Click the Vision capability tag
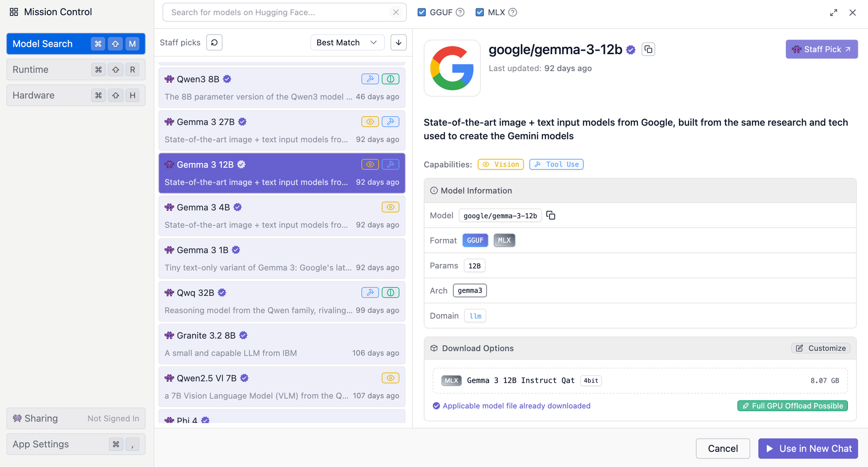The width and height of the screenshot is (868, 467). point(501,164)
